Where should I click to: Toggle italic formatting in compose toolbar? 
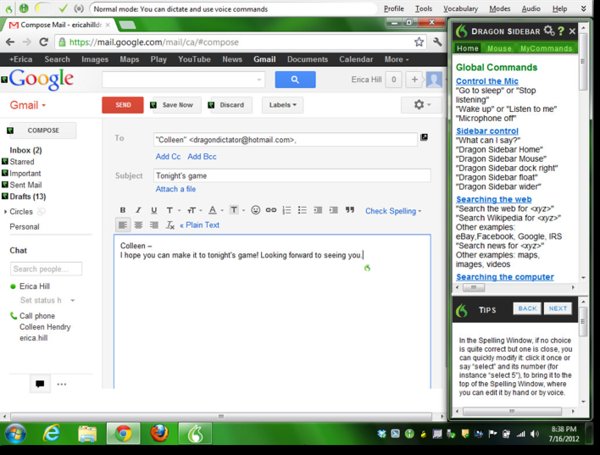point(139,210)
